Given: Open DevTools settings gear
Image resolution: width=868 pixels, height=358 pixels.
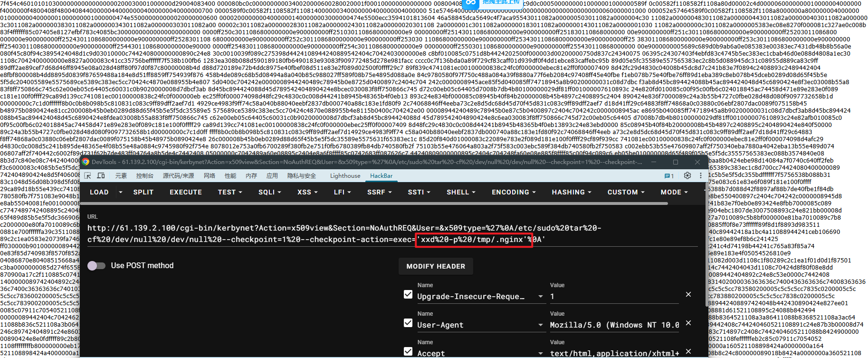Looking at the screenshot, I should tap(687, 175).
